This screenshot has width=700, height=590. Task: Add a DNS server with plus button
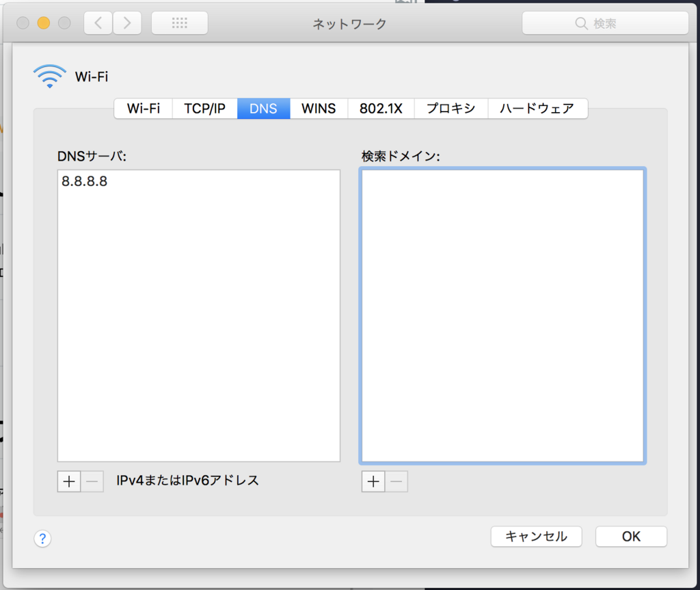[x=69, y=481]
